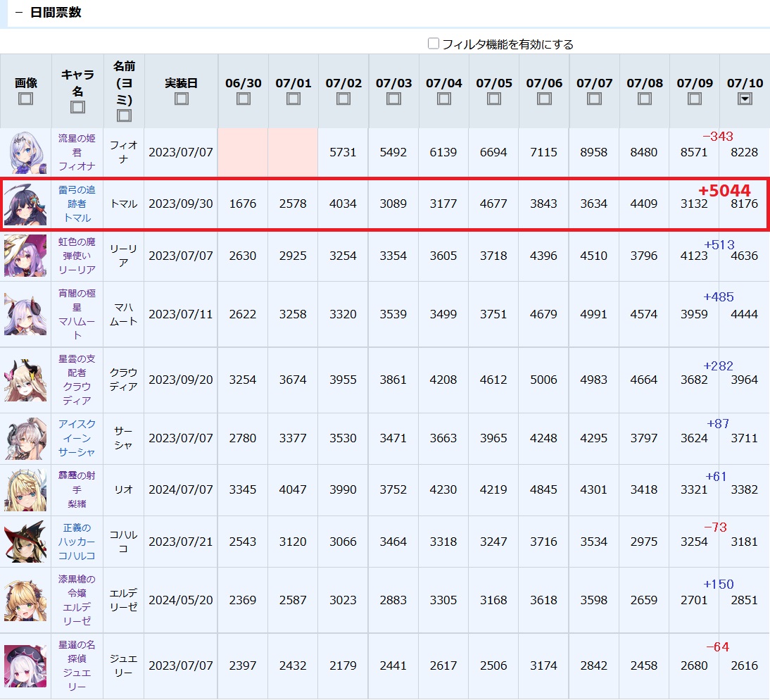This screenshot has width=770, height=700.
Task: Click Jewelry's portrait thumbnail
Action: click(x=25, y=665)
